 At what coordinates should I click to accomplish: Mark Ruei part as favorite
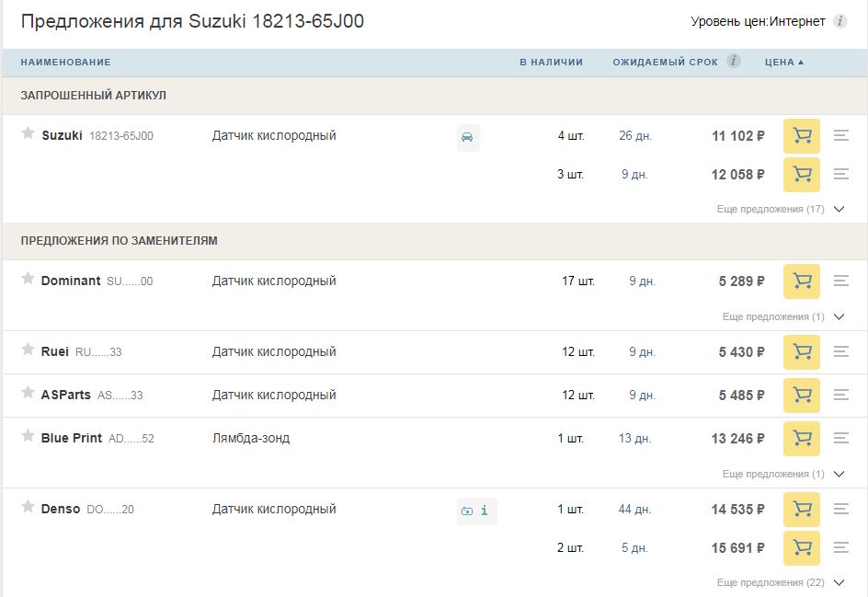(28, 350)
